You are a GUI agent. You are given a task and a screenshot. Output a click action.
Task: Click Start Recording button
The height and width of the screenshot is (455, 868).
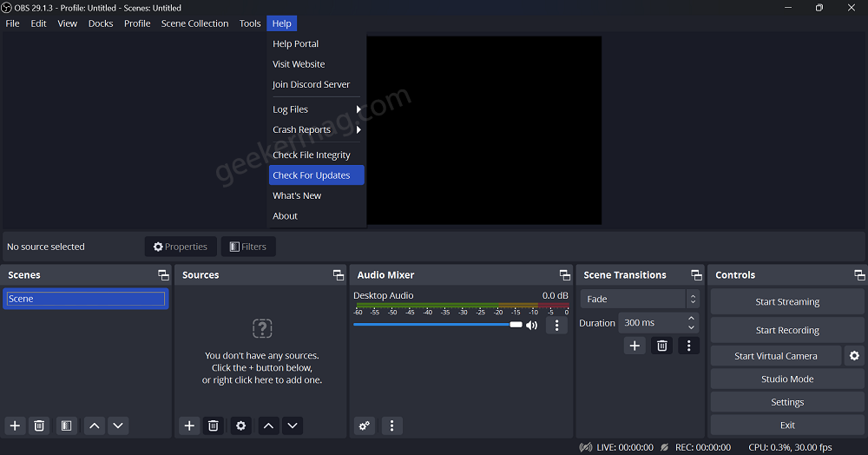787,330
